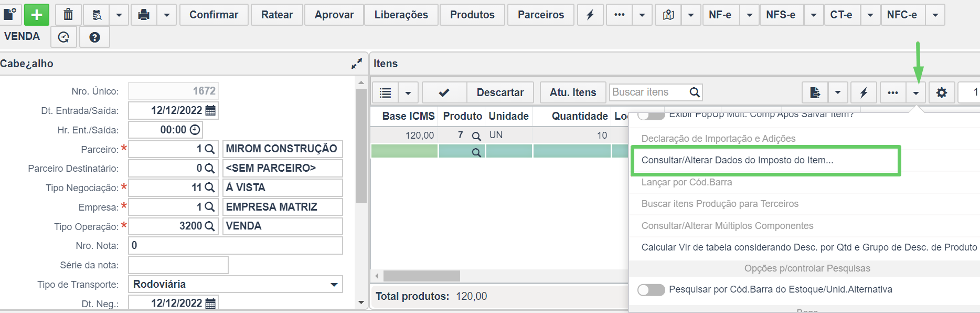The image size is (980, 313).
Task: Open the help question mark icon
Action: [x=94, y=37]
